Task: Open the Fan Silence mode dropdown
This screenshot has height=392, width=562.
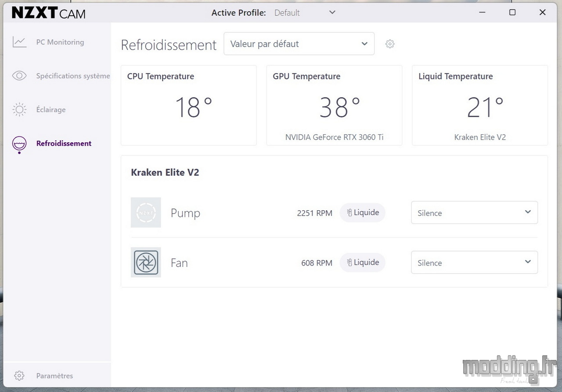Action: [x=474, y=263]
